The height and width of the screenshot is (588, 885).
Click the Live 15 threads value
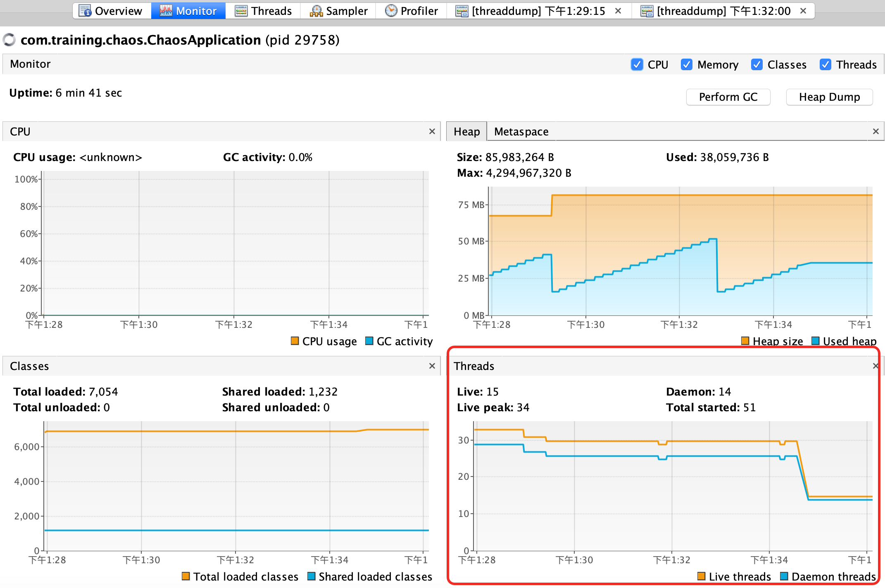click(x=492, y=392)
